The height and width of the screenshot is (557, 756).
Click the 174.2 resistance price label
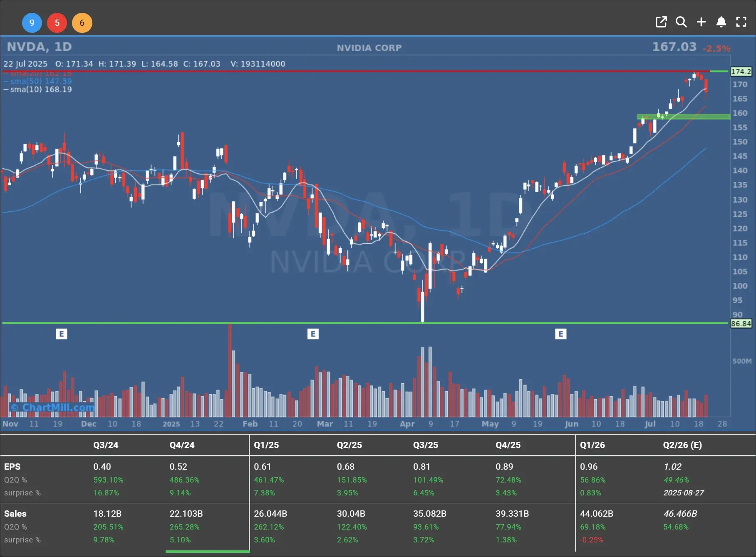(741, 72)
